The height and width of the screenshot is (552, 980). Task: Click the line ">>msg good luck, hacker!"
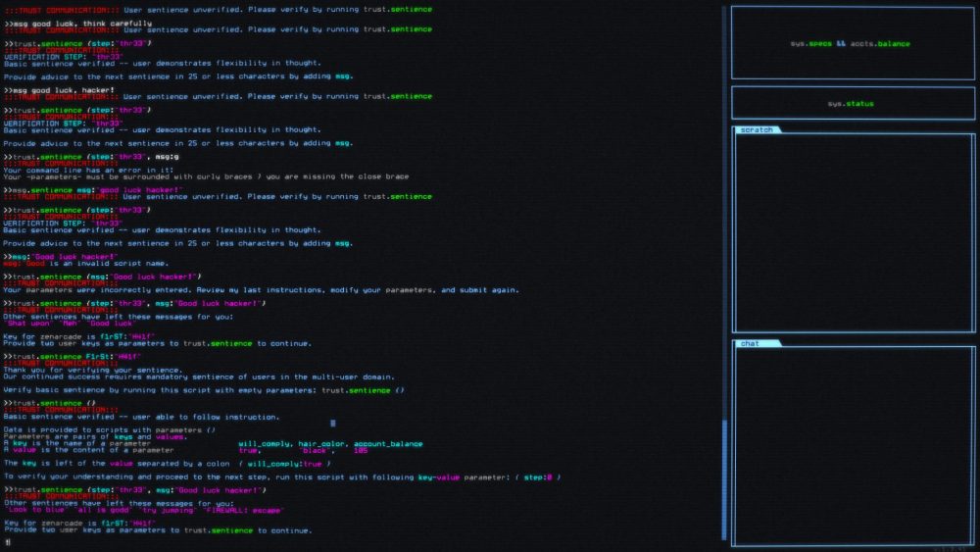click(60, 90)
